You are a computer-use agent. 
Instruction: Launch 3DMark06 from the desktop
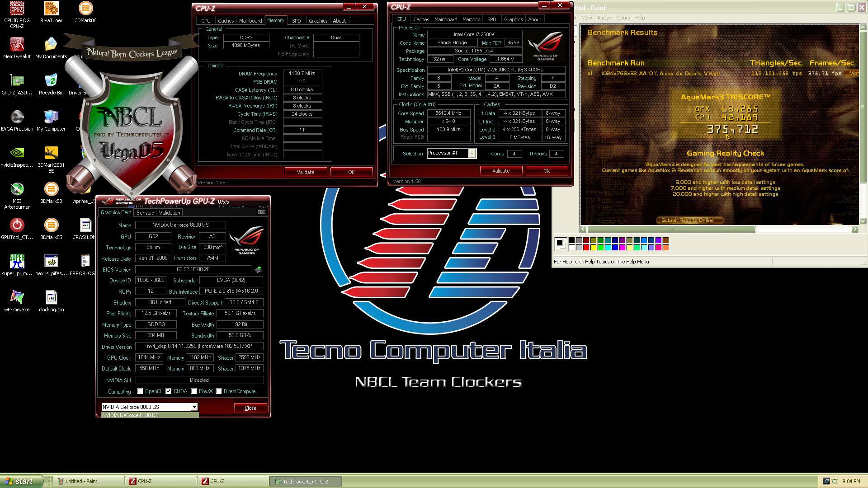(85, 12)
